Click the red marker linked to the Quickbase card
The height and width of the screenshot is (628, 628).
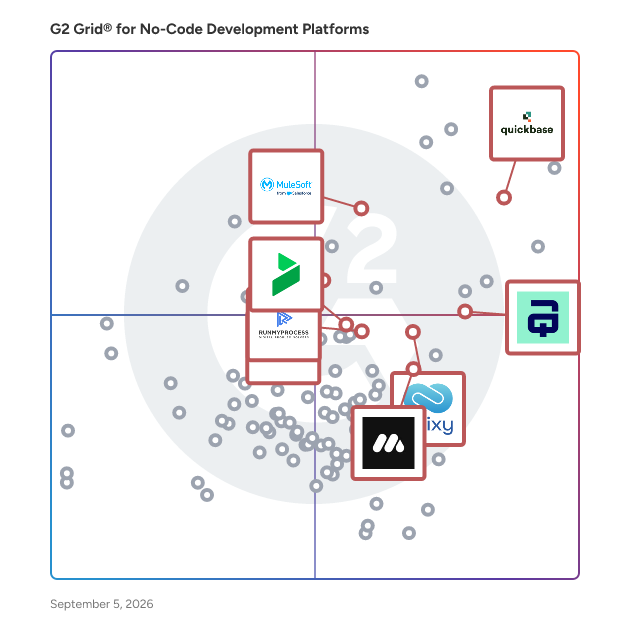coord(504,197)
